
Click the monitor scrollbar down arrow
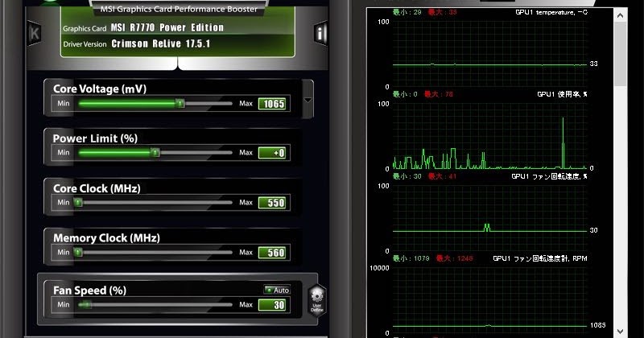click(x=620, y=331)
